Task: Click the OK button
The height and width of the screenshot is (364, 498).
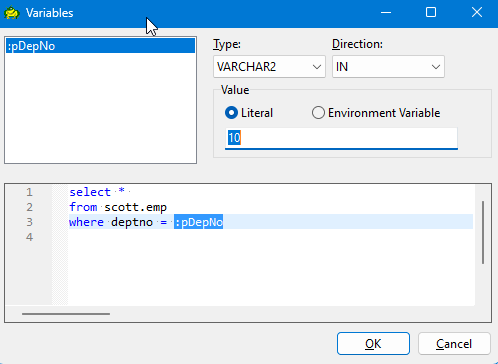Action: click(x=373, y=343)
